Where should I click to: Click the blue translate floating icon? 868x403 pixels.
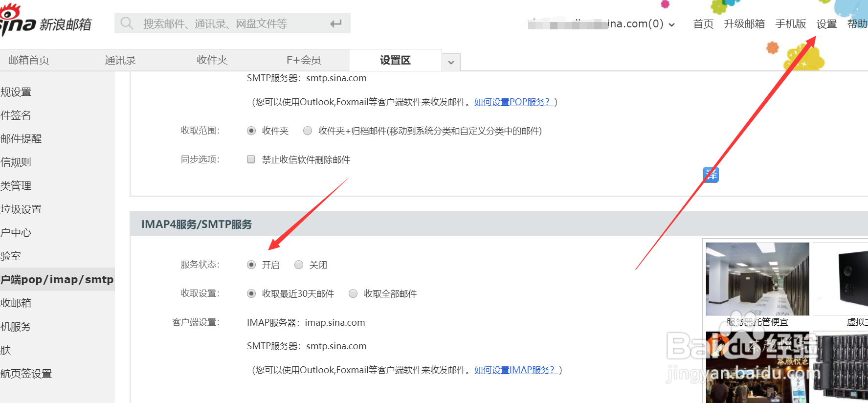(711, 174)
